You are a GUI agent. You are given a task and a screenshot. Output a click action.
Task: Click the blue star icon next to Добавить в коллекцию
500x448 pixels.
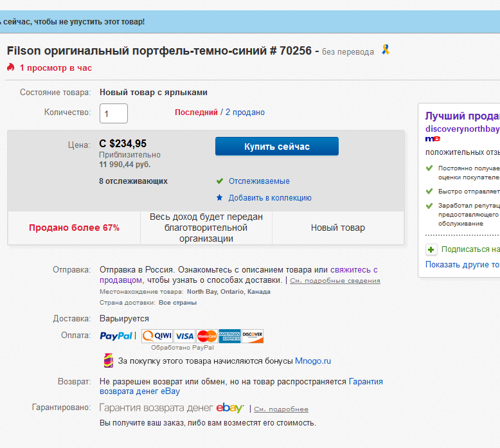(x=219, y=198)
